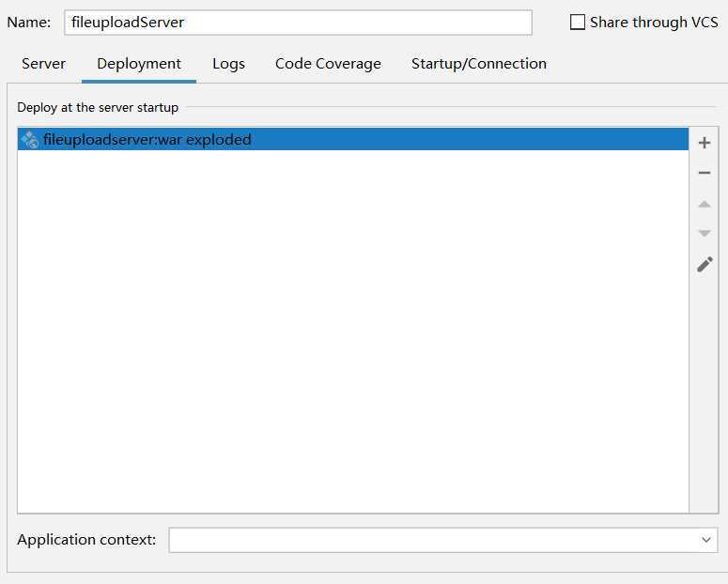728x584 pixels.
Task: Click the artifact icon beside fileuploadserver:war exploded
Action: 30,140
